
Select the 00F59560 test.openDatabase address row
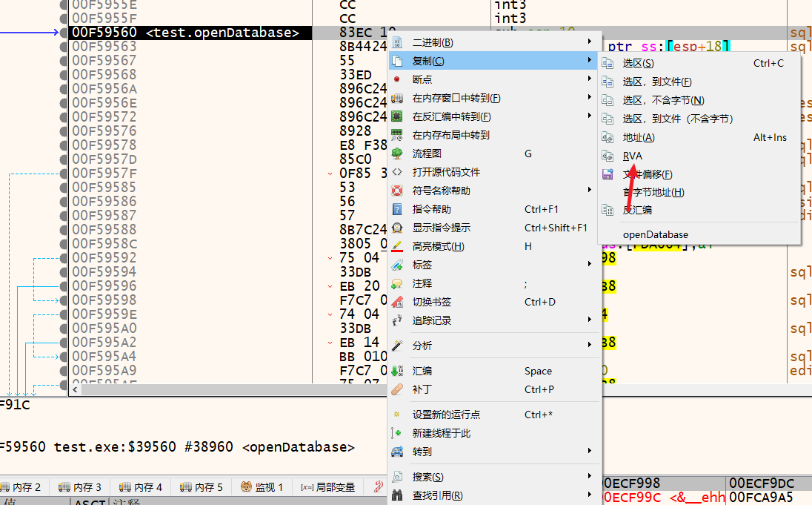185,33
